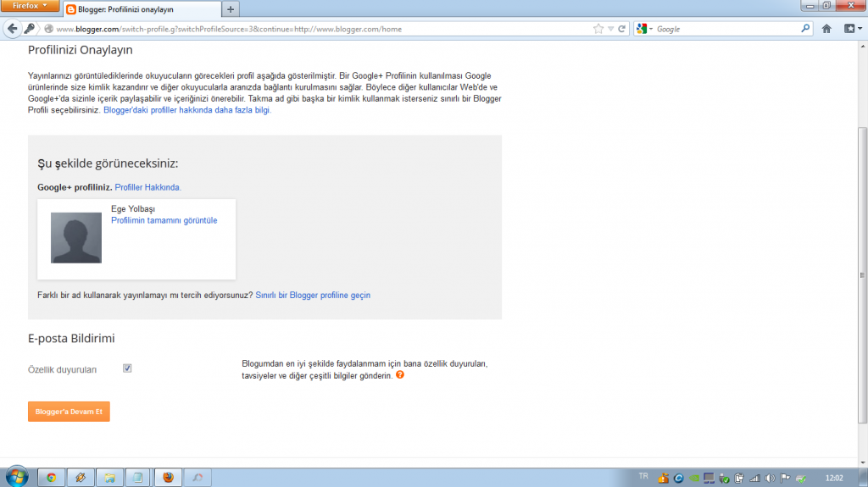Select the Blogger: Profilinizi onaylayın tab
The image size is (868, 487).
click(x=142, y=9)
